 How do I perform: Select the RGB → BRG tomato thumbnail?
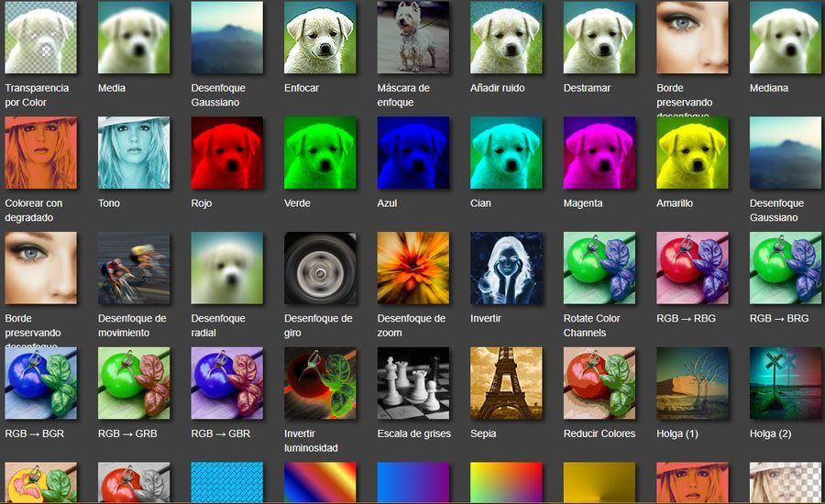786,268
